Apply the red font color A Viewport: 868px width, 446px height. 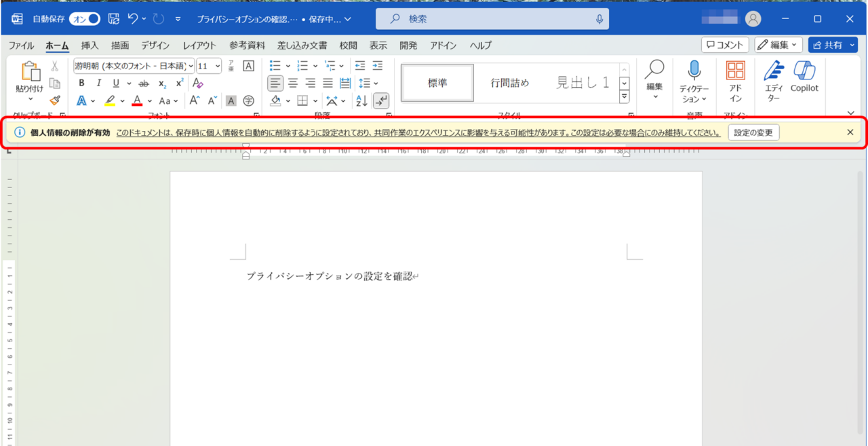point(138,100)
